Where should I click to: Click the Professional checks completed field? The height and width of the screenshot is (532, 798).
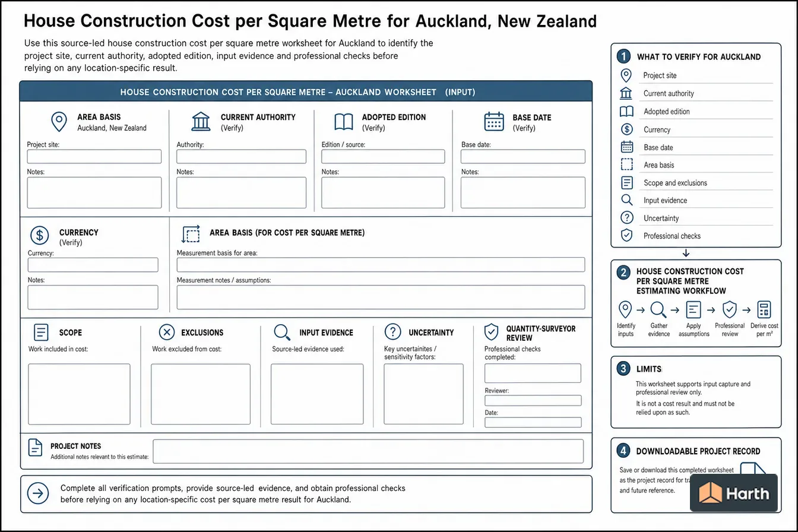[533, 373]
